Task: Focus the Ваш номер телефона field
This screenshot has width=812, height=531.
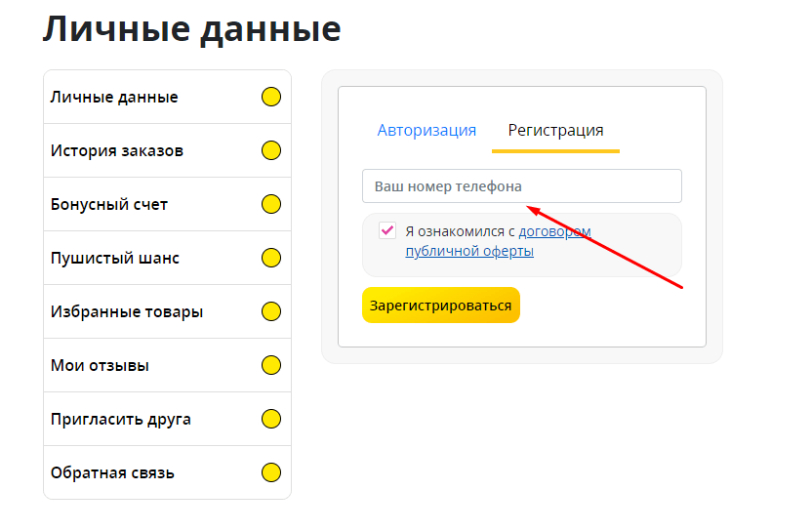Action: pos(521,186)
